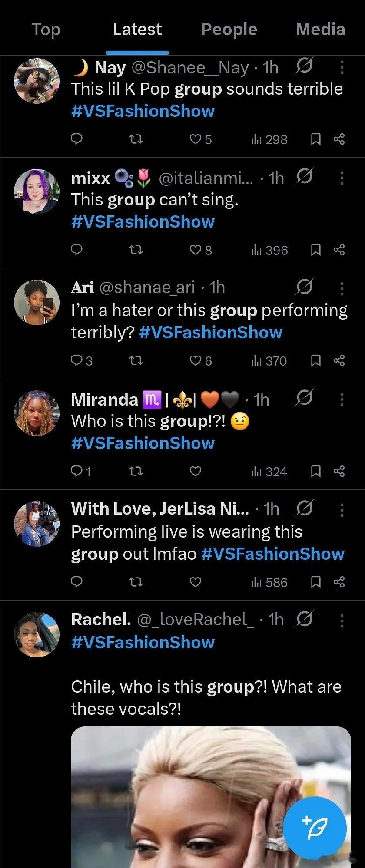Open more options menu on Rachel's tweet

coord(342,620)
